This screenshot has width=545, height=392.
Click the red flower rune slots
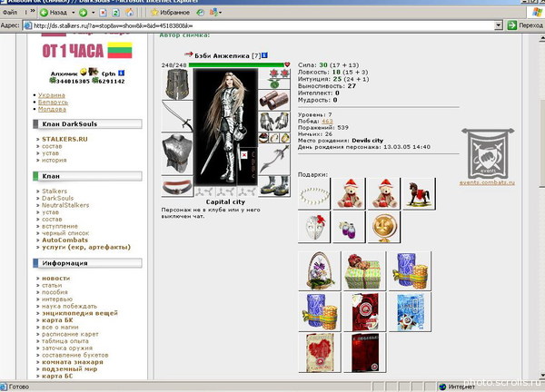(x=279, y=73)
